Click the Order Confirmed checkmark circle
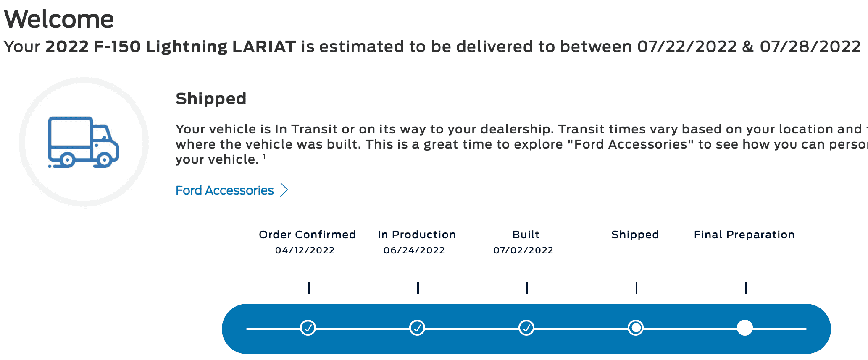This screenshot has height=360, width=868. [308, 328]
